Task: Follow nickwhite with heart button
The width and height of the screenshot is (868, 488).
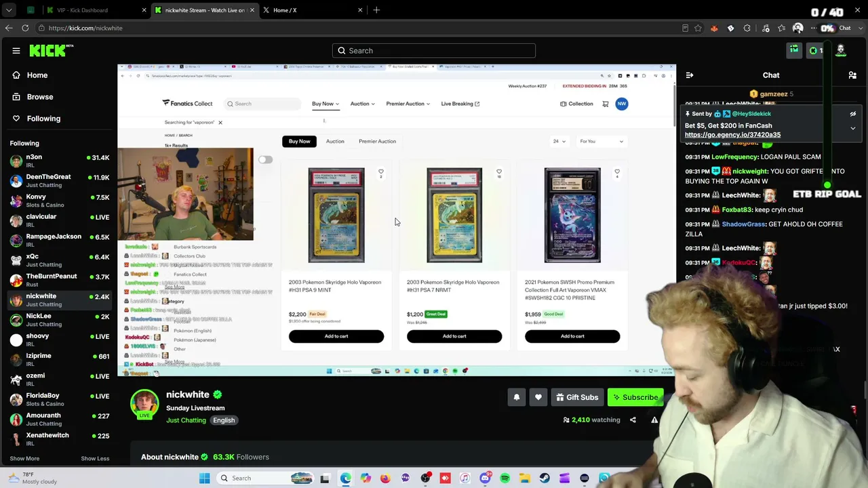Action: pyautogui.click(x=538, y=397)
